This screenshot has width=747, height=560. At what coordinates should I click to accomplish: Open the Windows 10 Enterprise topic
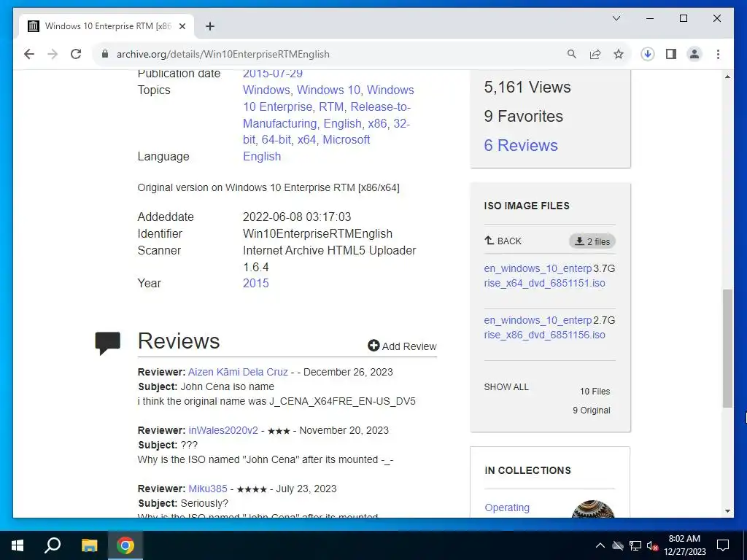click(x=329, y=98)
